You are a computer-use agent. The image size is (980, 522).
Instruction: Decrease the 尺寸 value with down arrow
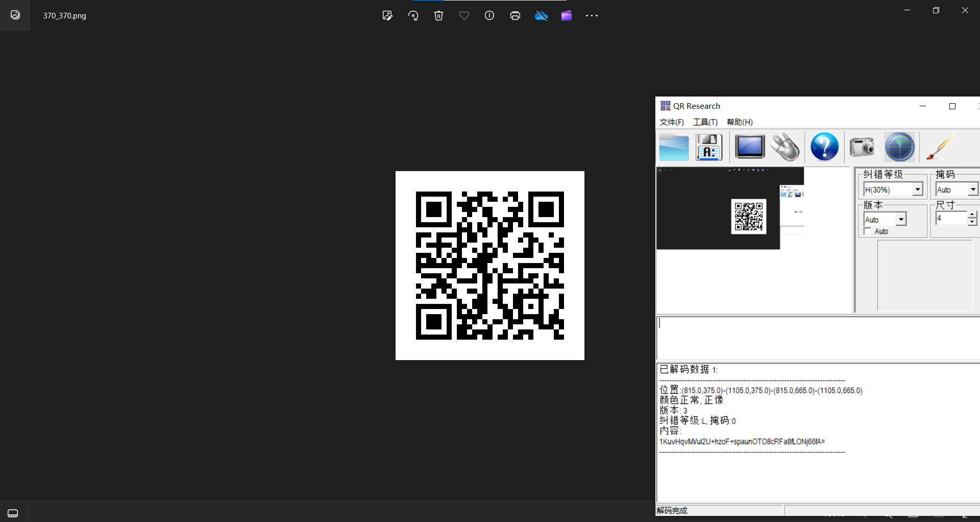click(x=972, y=222)
